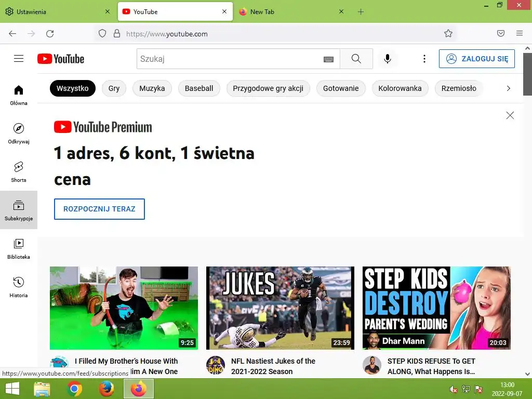Open the JUKES NFL video thumbnail

click(280, 308)
